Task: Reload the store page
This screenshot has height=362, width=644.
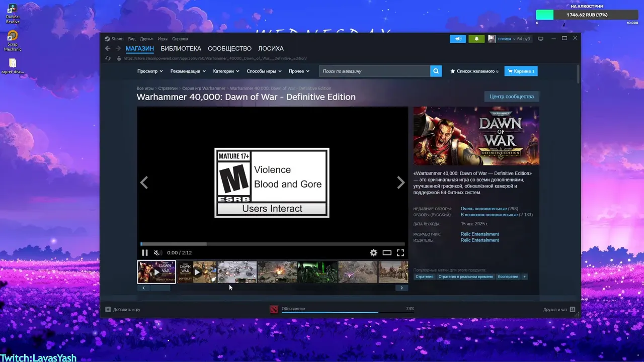Action: point(108,58)
